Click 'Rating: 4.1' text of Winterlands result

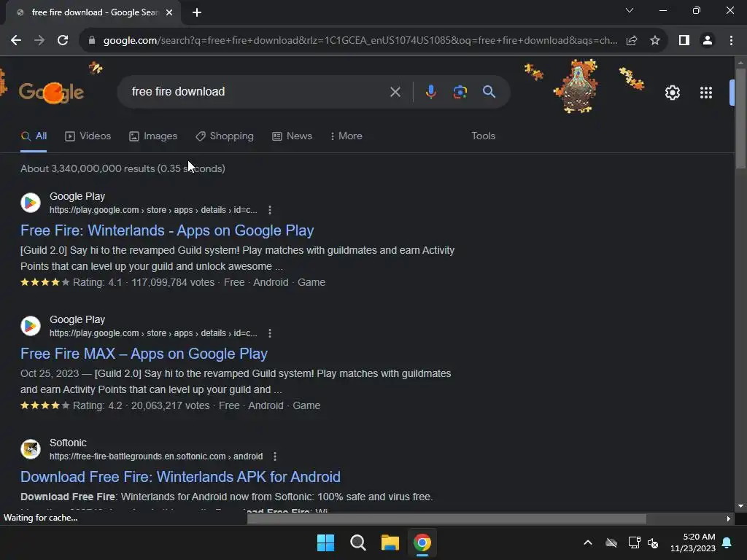click(x=97, y=282)
